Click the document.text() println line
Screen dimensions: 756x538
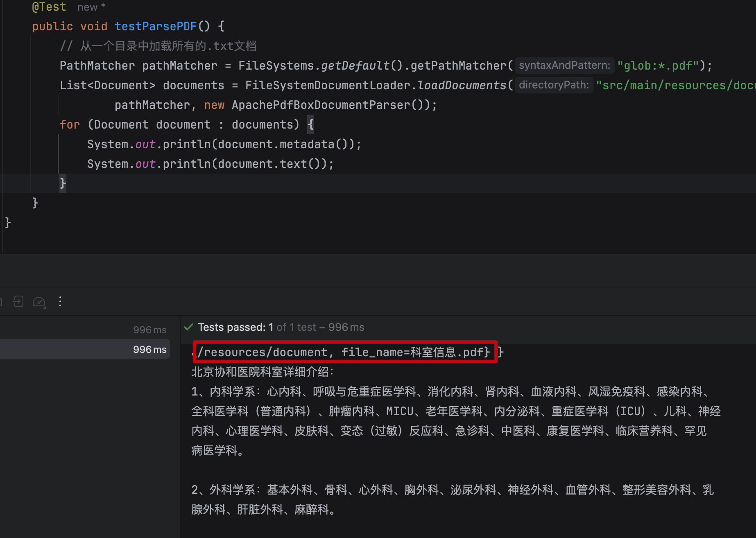211,164
